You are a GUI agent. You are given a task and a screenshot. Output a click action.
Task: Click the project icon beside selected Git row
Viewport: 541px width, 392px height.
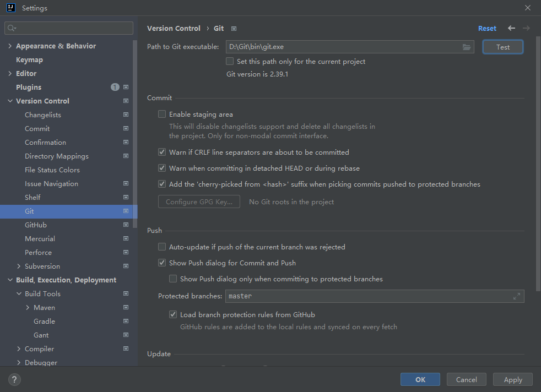(x=126, y=211)
